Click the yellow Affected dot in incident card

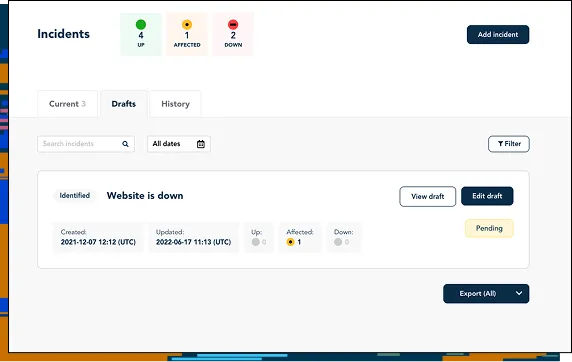pos(290,242)
